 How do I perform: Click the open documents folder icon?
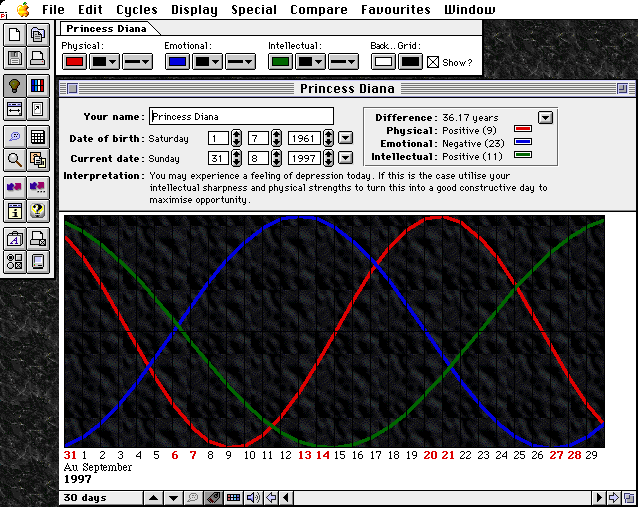38,35
